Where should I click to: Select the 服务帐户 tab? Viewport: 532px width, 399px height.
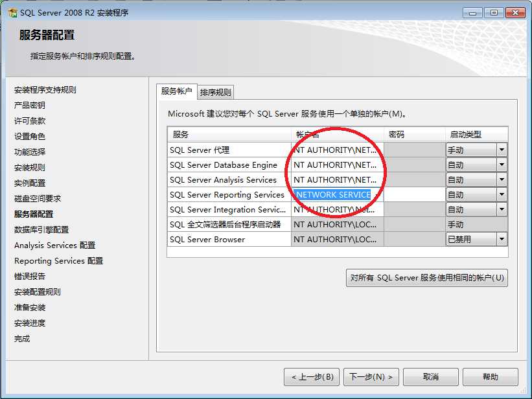(176, 91)
